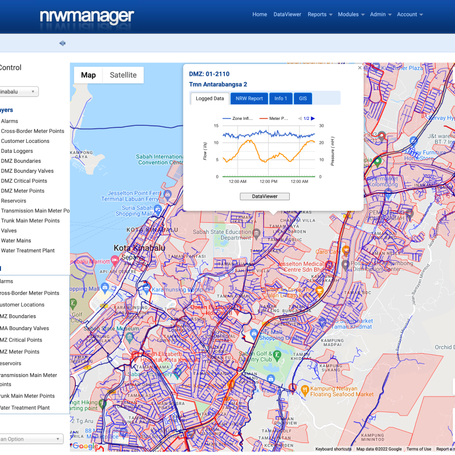Open DataViewer from the top navigation
The image size is (455, 455).
(x=287, y=14)
